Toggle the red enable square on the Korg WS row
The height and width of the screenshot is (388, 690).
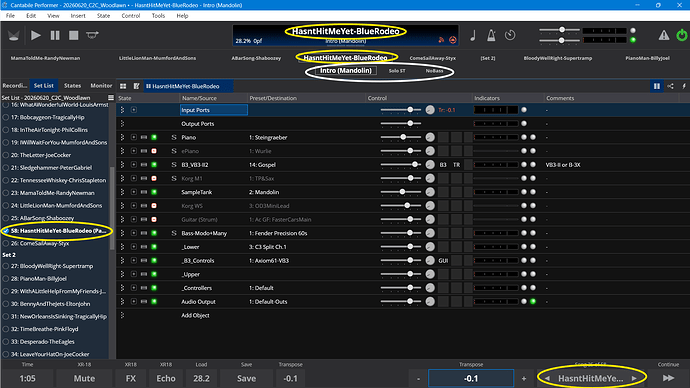pyautogui.click(x=154, y=205)
